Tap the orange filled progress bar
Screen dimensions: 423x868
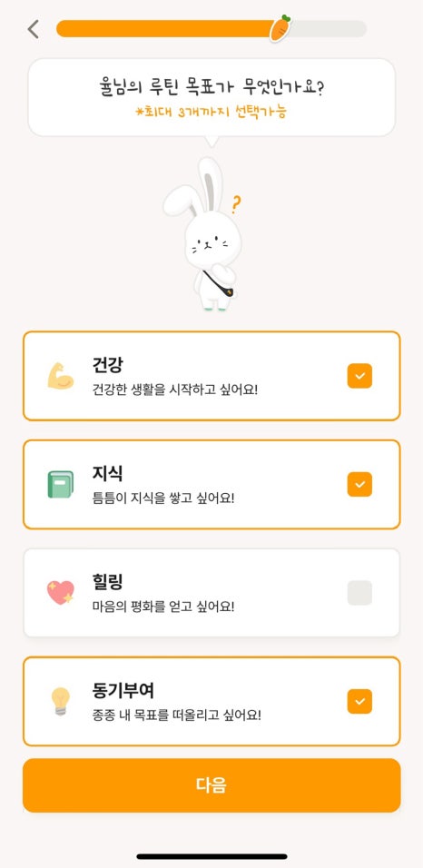[166, 29]
